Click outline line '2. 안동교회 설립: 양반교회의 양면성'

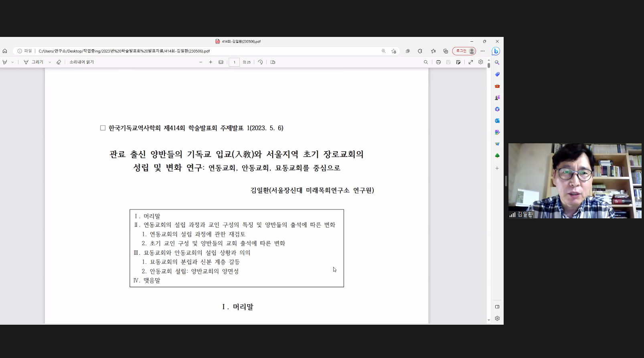[190, 271]
